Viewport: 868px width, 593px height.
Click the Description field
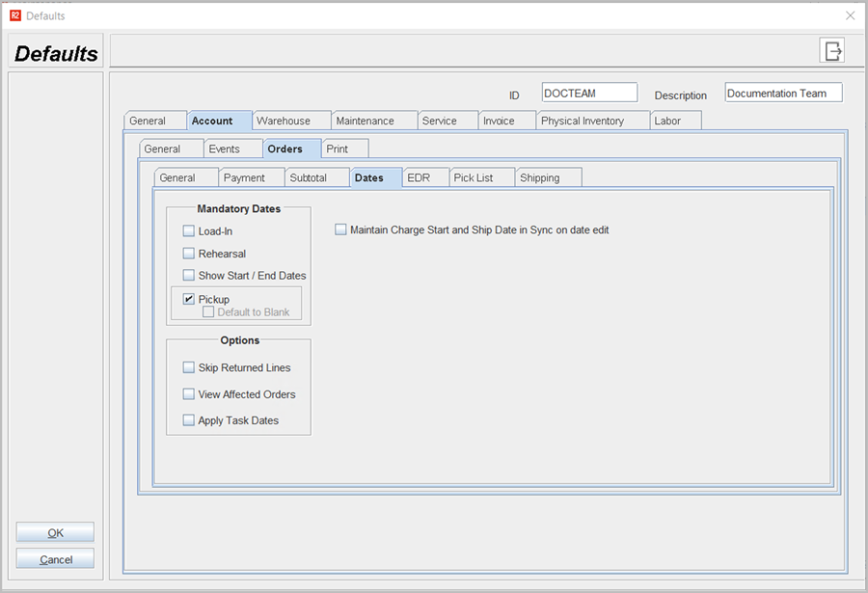click(784, 93)
